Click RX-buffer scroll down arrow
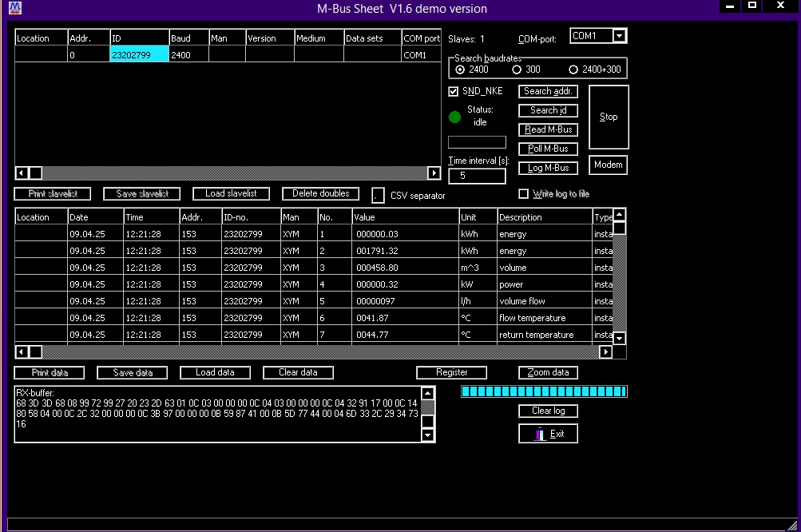Screen dimensions: 801x532 (428, 435)
